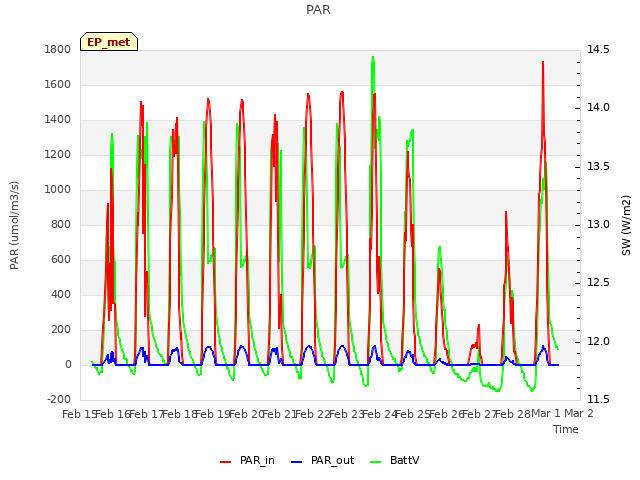640x480 pixels.
Task: Click the Feb 28 date tick
Action: click(513, 414)
